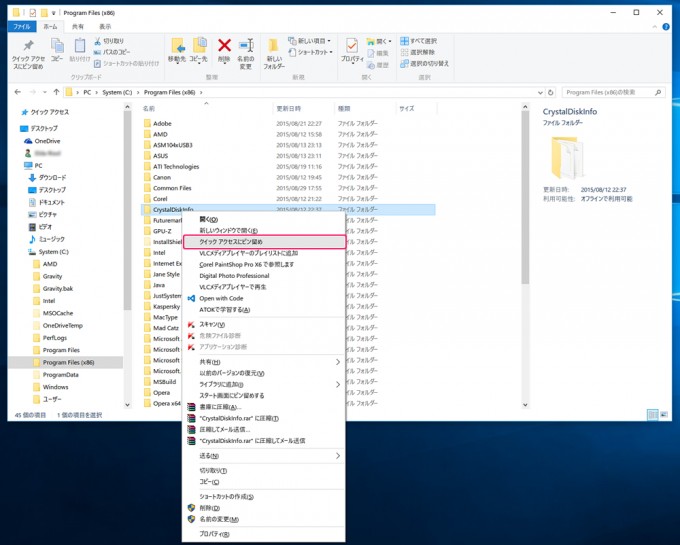680x545 pixels.
Task: Click navigation pane scroll down arrow
Action: click(x=127, y=405)
